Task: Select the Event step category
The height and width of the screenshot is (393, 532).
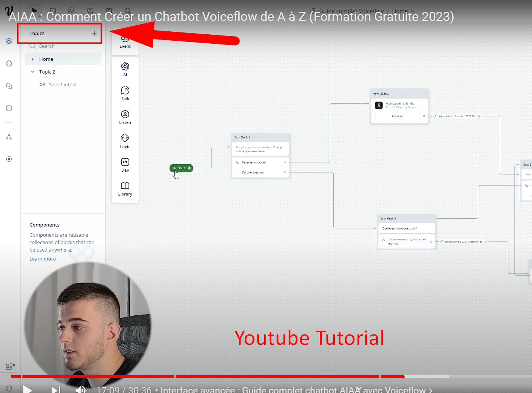Action: tap(125, 42)
